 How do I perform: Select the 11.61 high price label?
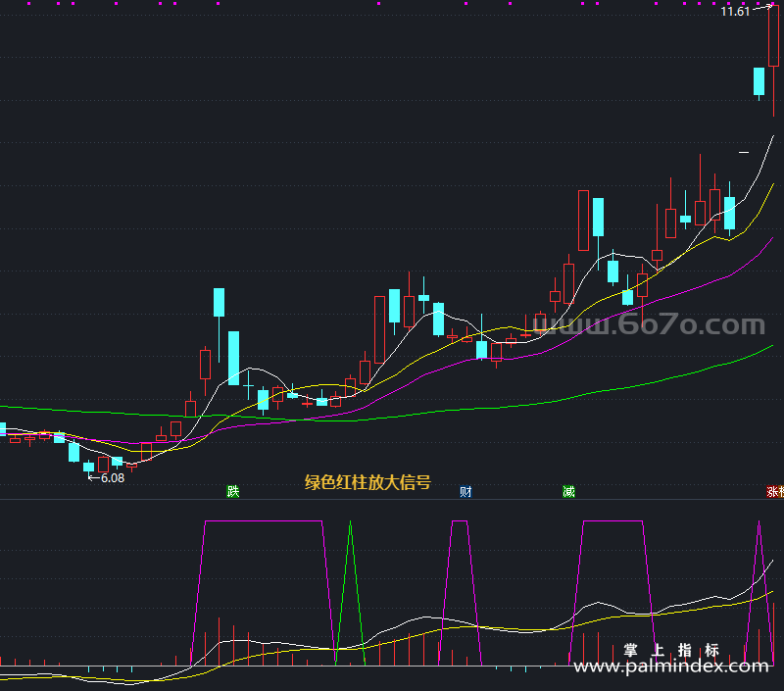[x=735, y=12]
